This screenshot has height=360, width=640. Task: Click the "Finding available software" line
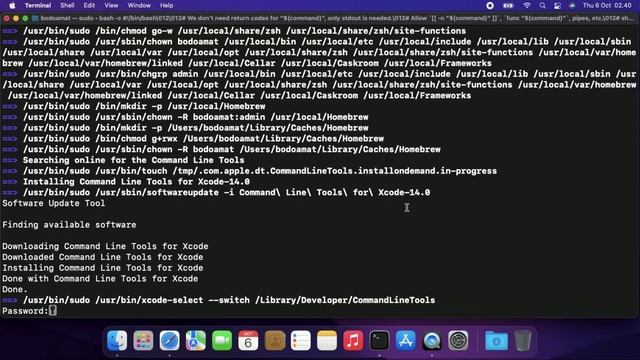pos(69,224)
